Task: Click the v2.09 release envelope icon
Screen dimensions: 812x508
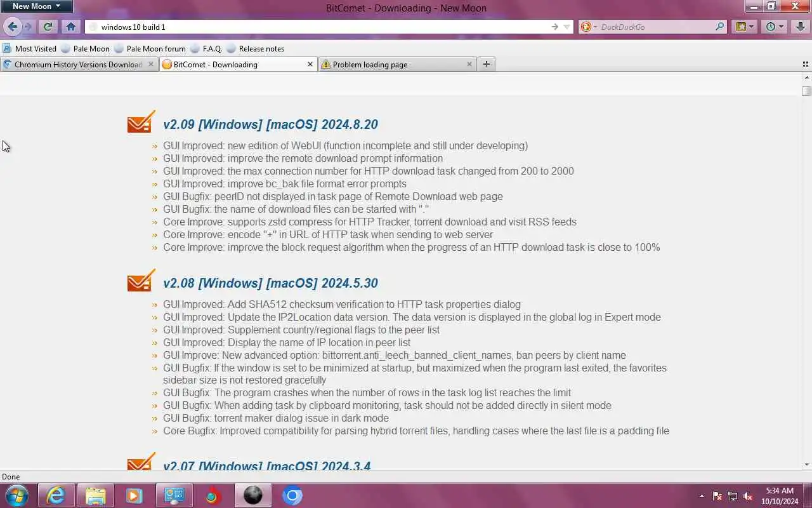Action: click(141, 121)
